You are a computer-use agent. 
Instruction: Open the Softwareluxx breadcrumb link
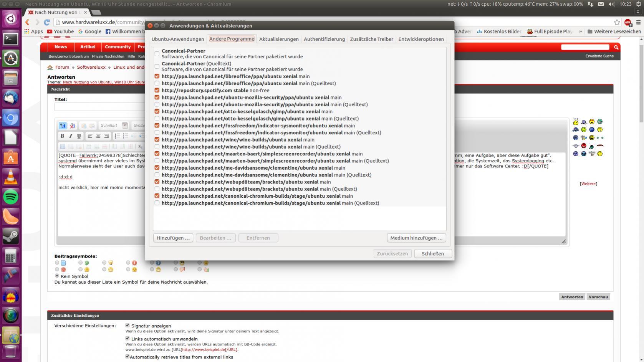[x=91, y=67]
